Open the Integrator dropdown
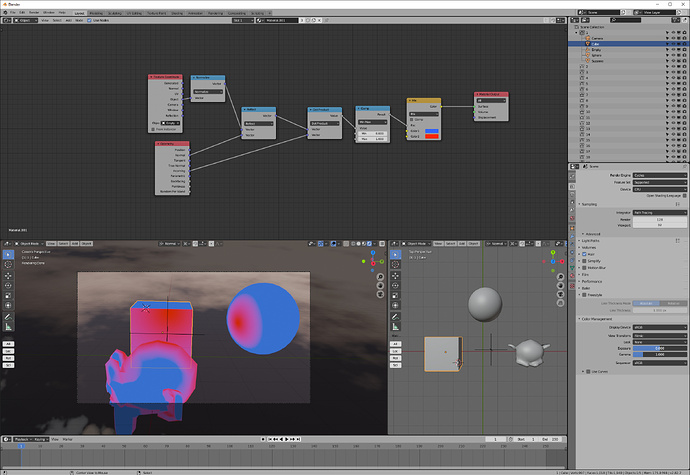This screenshot has height=475, width=690. point(659,213)
